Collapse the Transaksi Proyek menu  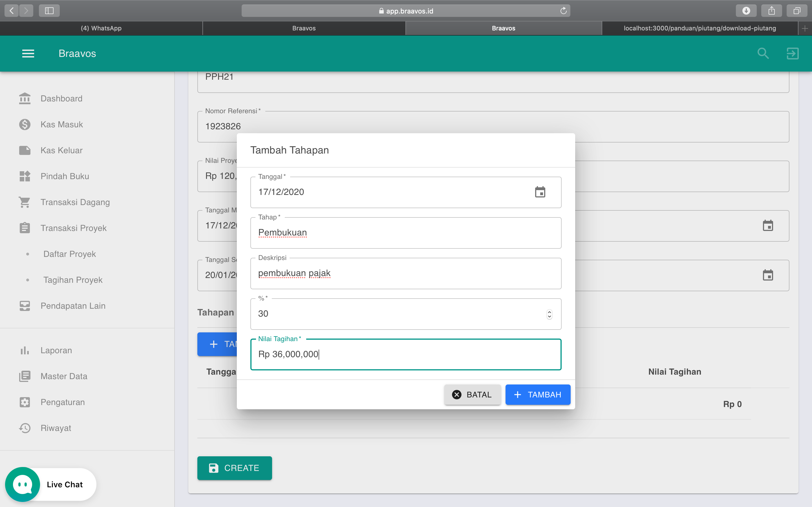[74, 228]
